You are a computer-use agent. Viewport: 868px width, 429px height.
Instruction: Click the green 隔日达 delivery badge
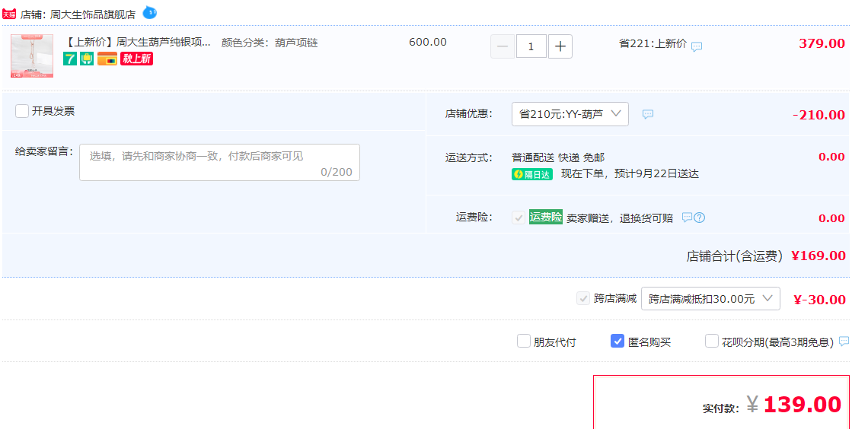pyautogui.click(x=532, y=175)
